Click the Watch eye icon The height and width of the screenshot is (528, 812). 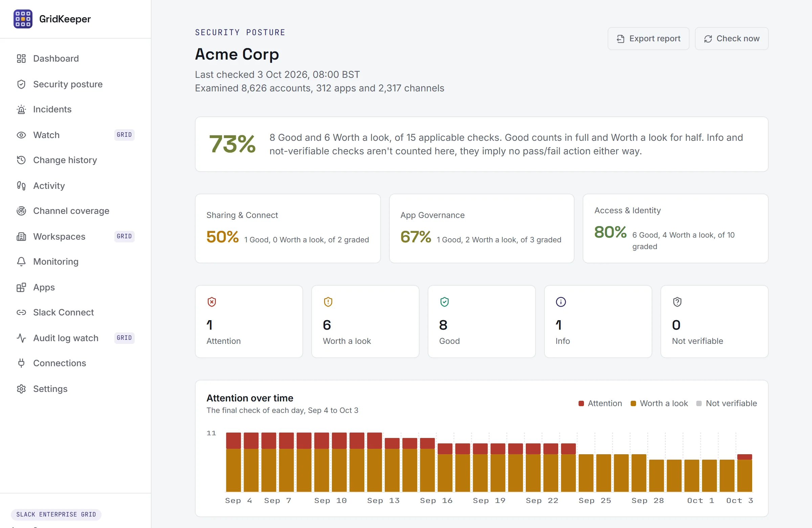(21, 135)
